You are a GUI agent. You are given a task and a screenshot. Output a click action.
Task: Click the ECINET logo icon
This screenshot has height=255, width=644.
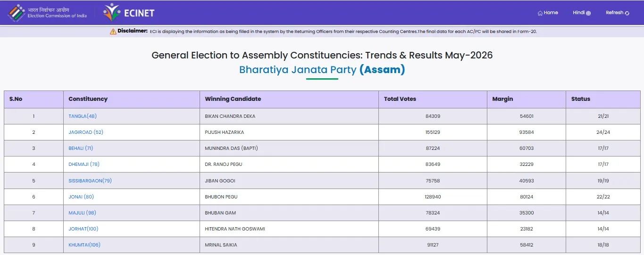[x=112, y=13]
